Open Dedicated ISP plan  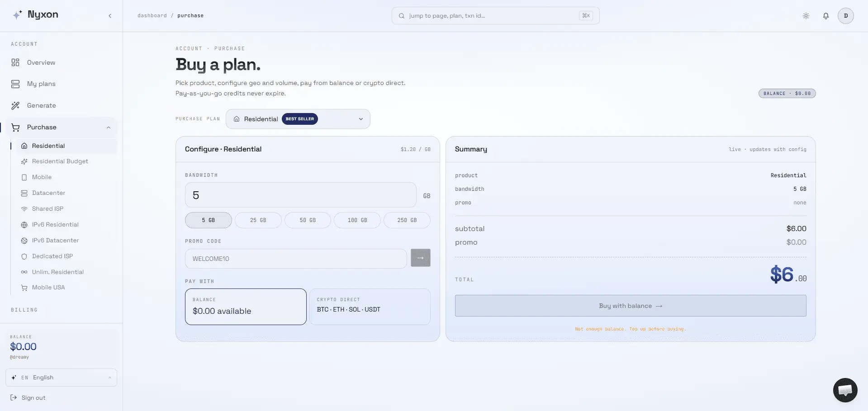click(66, 256)
